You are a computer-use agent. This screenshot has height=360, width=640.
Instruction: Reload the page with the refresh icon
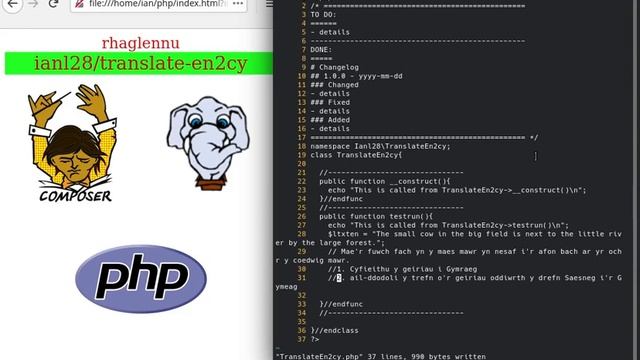pyautogui.click(x=53, y=4)
